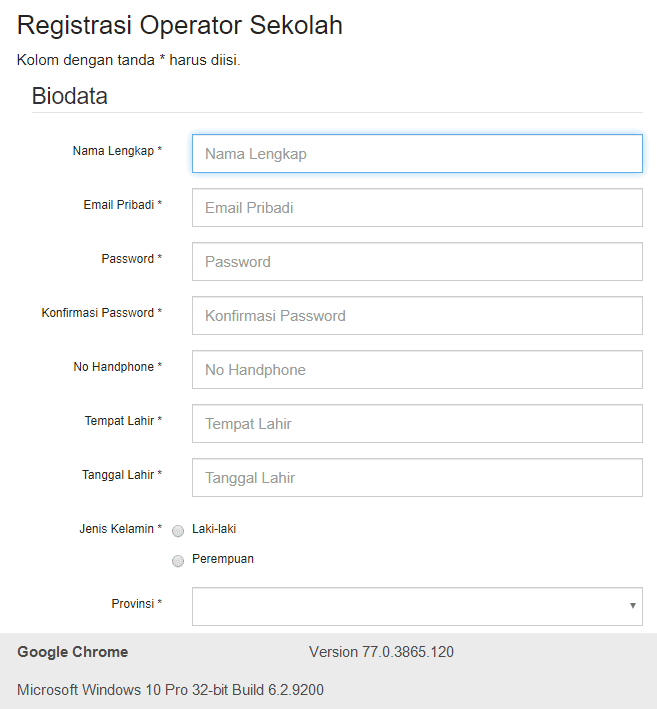Click the Biodata section heading

[70, 96]
